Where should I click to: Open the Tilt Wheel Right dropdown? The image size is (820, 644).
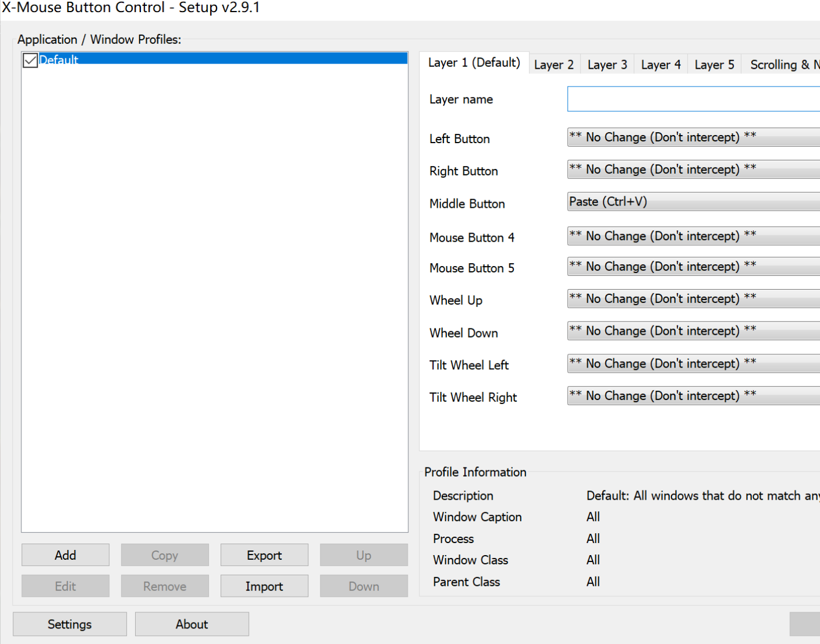click(x=694, y=396)
